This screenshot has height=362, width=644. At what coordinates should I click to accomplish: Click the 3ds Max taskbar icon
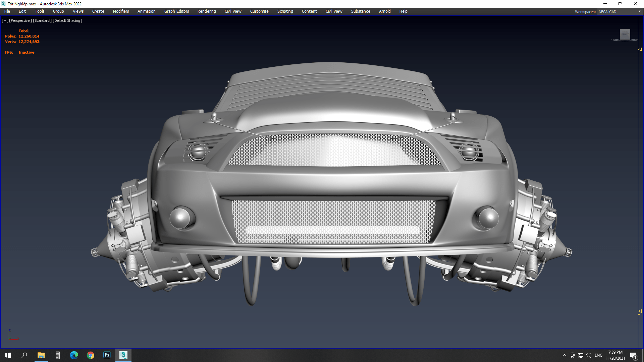point(123,355)
